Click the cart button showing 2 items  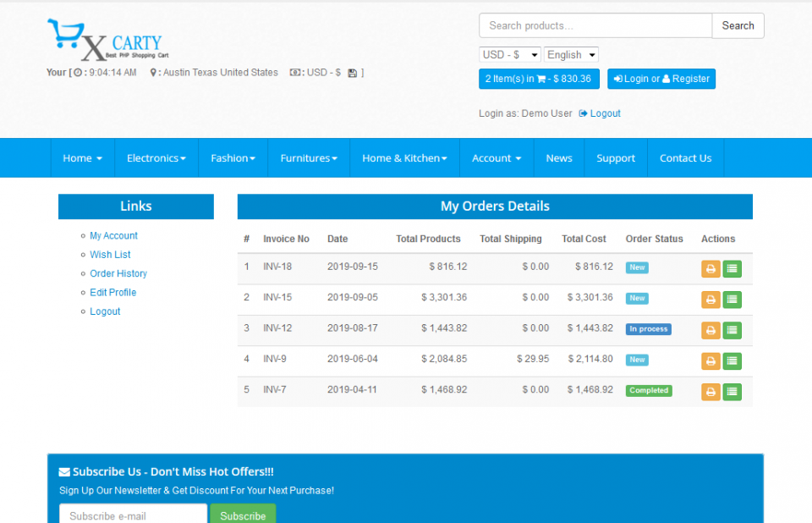click(x=539, y=79)
